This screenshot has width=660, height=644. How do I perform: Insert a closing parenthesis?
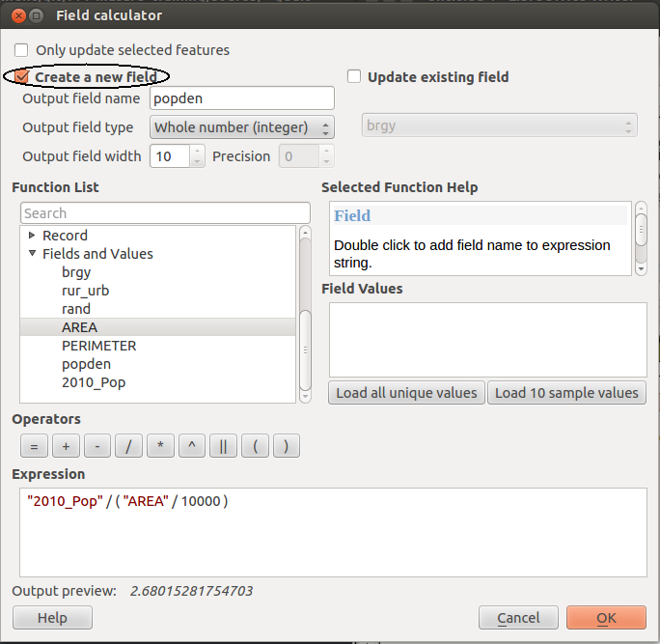click(287, 446)
